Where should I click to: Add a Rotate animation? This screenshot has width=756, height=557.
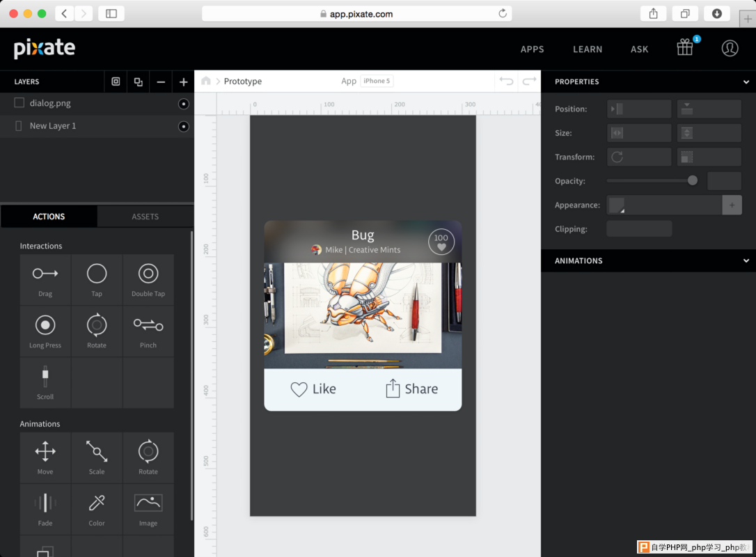coord(148,457)
